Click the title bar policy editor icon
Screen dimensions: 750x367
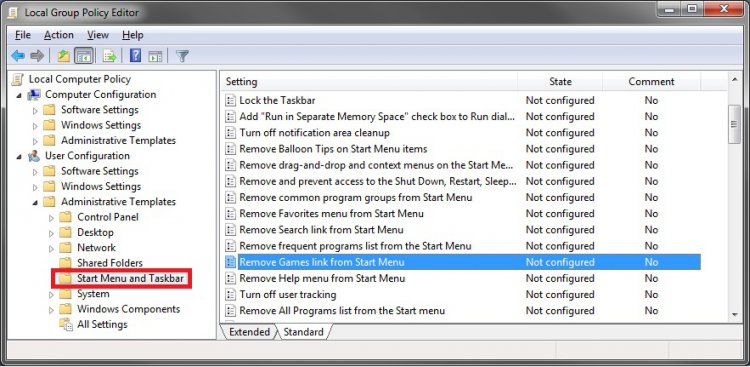13,12
